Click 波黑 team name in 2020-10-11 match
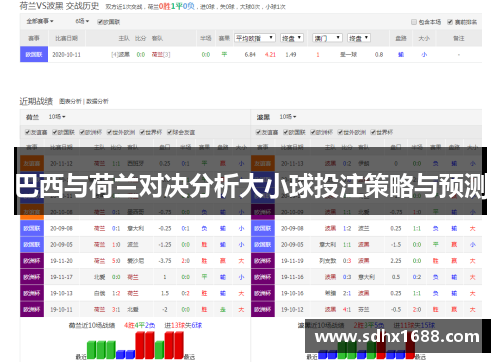This screenshot has height=362, width=500. point(125,55)
